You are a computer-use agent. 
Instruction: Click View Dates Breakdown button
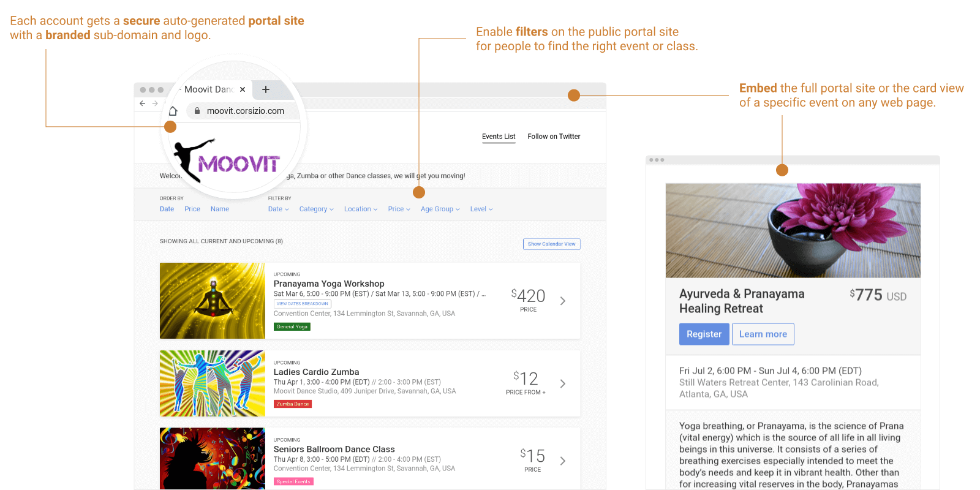(303, 304)
